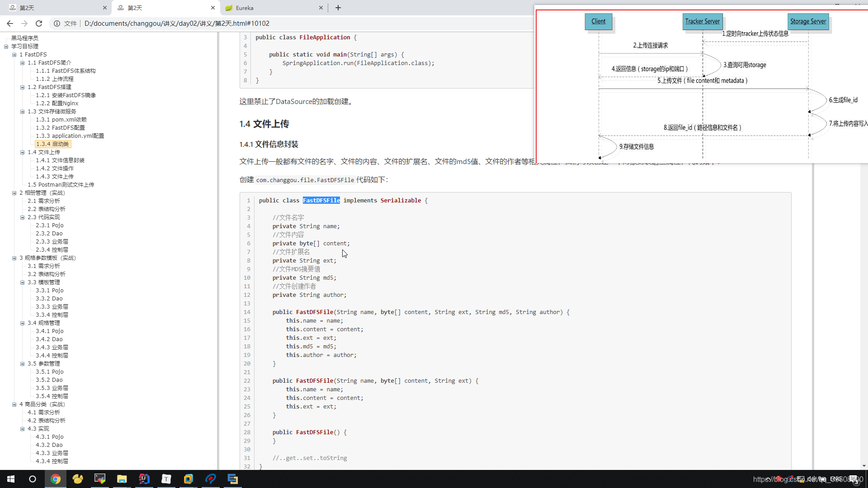Jump to 1.4.3 文件上传 in outline

click(55, 177)
